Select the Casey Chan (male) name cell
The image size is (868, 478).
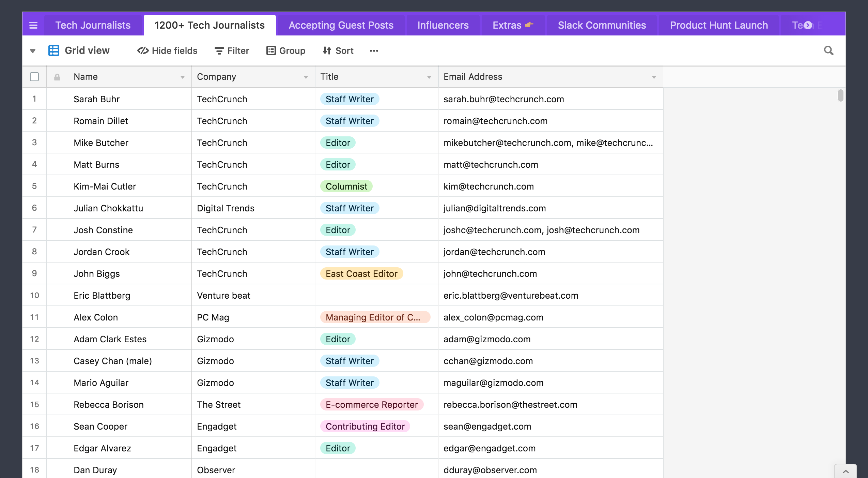click(119, 361)
